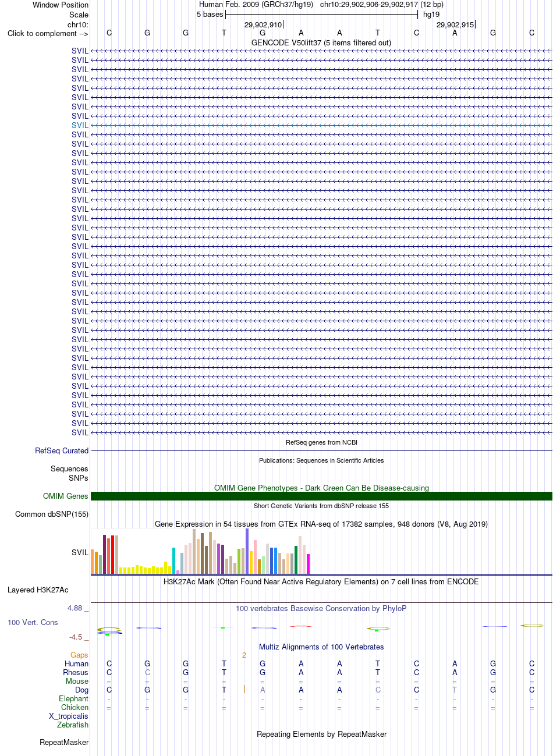Viewport: 553px width, 756px height.
Task: Click the "Window Position" label
Action: 61,5
